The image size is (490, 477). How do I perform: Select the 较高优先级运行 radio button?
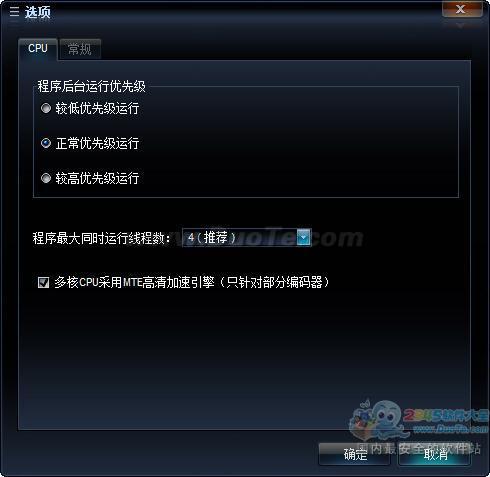tap(46, 178)
